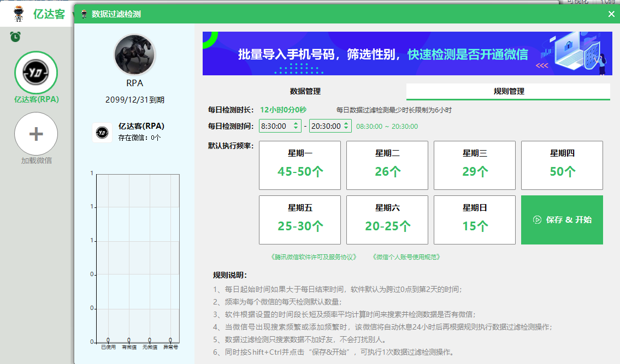This screenshot has width=620, height=364.
Task: Select the 星期五 frequency card
Action: click(300, 220)
